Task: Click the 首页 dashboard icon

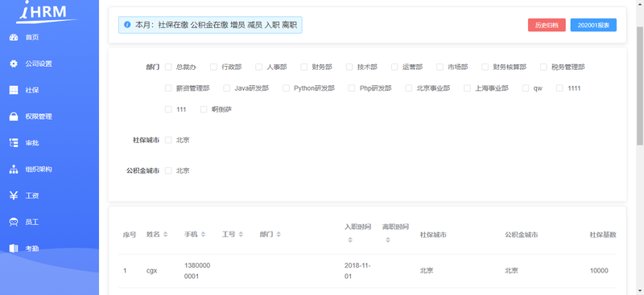Action: [x=14, y=37]
